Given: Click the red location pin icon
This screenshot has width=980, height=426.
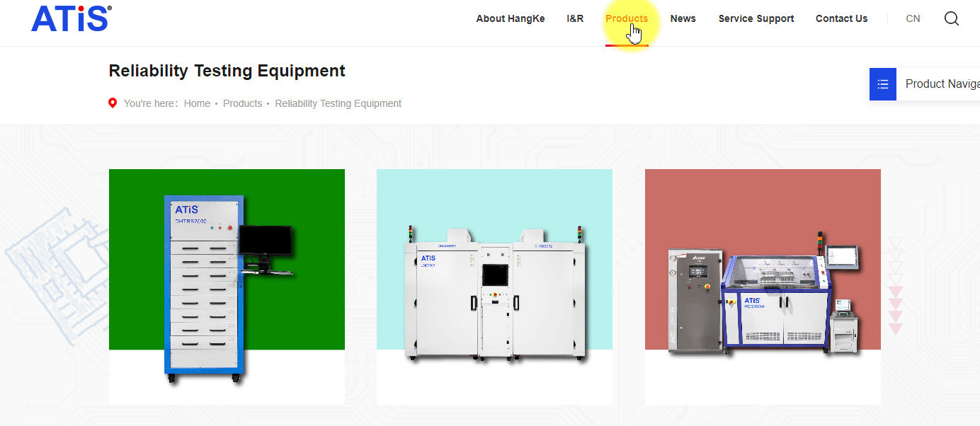Looking at the screenshot, I should 113,103.
